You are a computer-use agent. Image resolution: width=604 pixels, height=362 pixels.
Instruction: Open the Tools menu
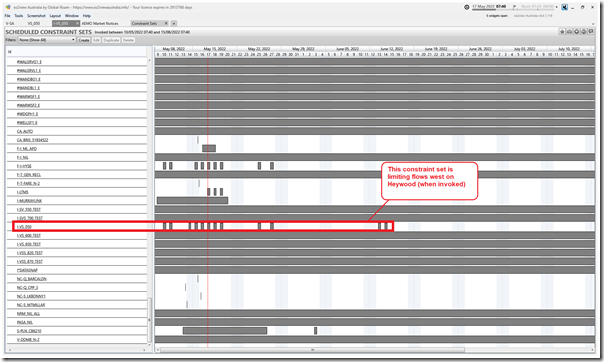[19, 16]
